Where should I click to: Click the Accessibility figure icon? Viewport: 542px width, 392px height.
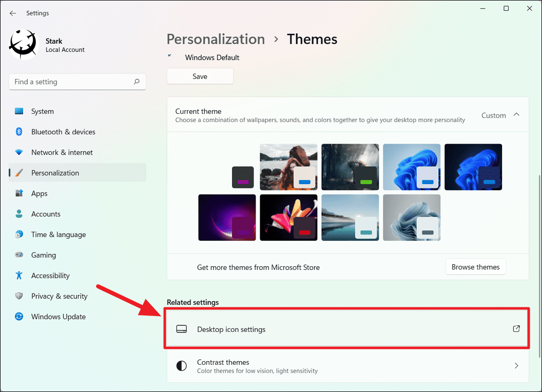pos(19,275)
